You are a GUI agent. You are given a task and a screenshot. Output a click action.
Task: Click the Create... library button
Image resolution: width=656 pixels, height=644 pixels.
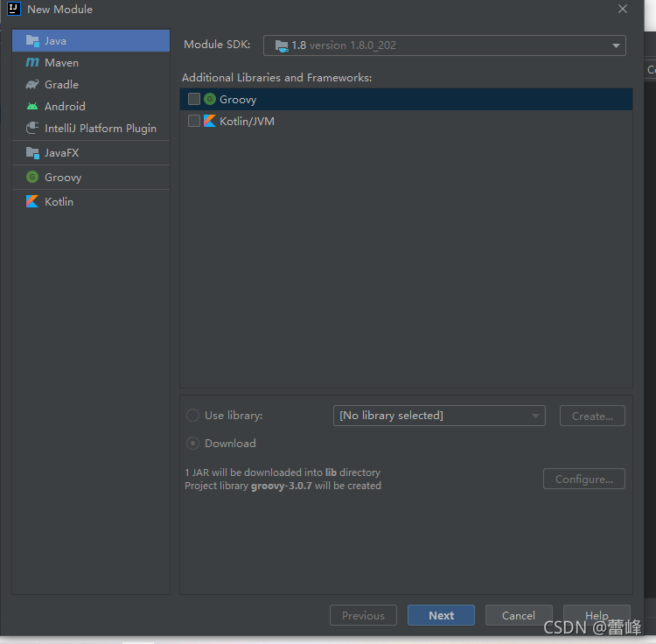click(592, 416)
